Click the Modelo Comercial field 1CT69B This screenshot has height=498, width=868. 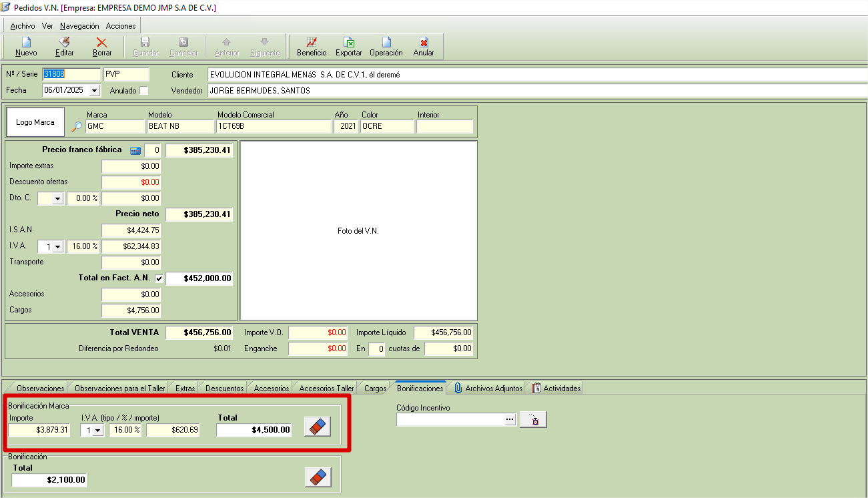(274, 126)
